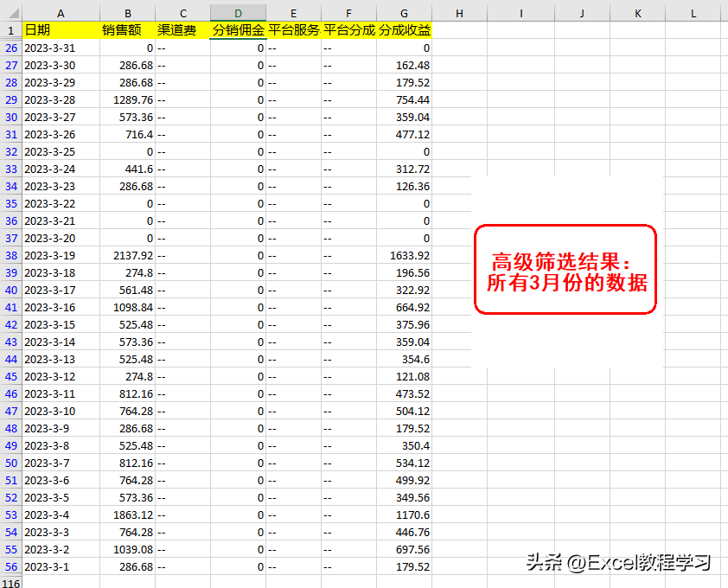Select date cell 2023-3-4
This screenshot has height=588, width=728.
click(x=61, y=514)
